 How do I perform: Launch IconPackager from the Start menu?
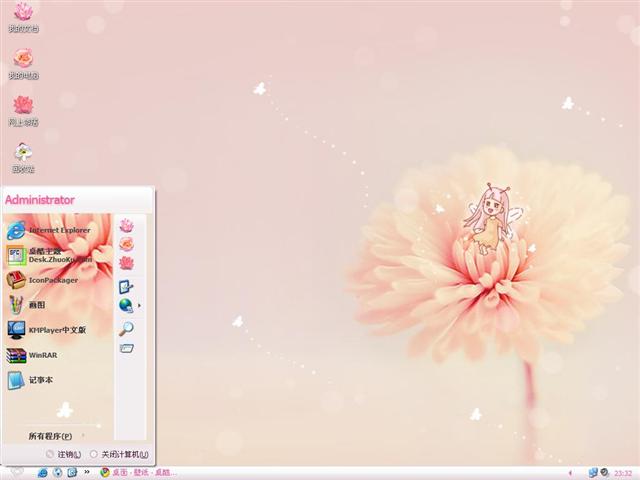[x=42, y=280]
